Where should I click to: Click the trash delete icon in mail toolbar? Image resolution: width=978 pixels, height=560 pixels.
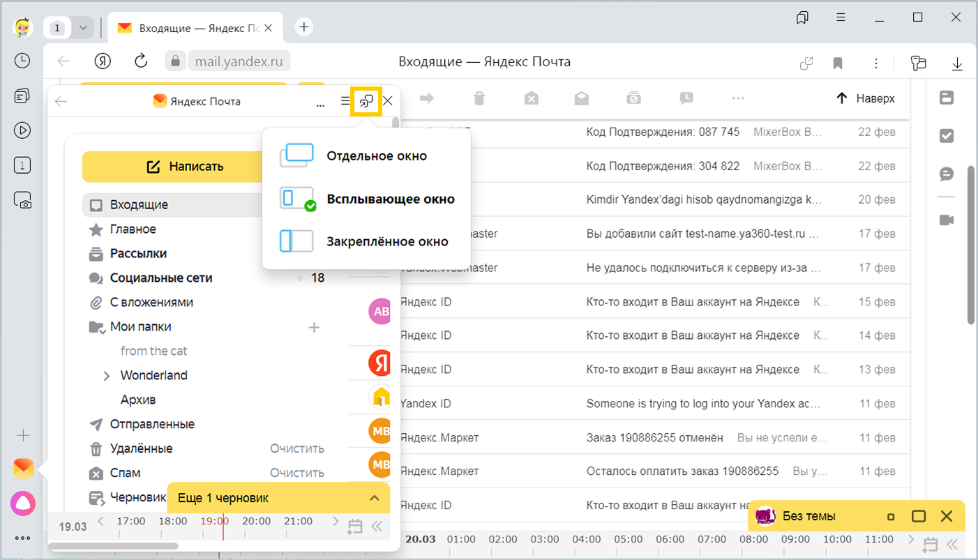479,99
